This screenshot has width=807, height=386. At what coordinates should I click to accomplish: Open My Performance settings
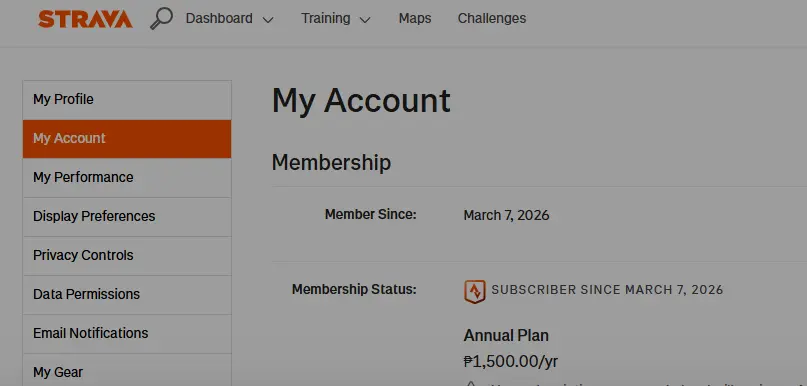pyautogui.click(x=127, y=178)
